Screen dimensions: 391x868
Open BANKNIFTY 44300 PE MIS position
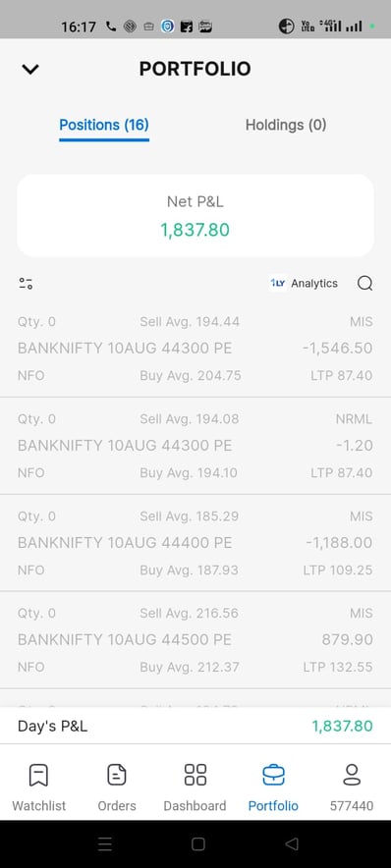(195, 349)
